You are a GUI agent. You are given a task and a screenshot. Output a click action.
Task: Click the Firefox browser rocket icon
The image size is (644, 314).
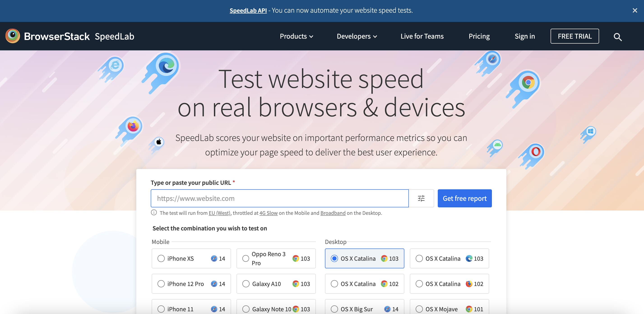coord(132,125)
